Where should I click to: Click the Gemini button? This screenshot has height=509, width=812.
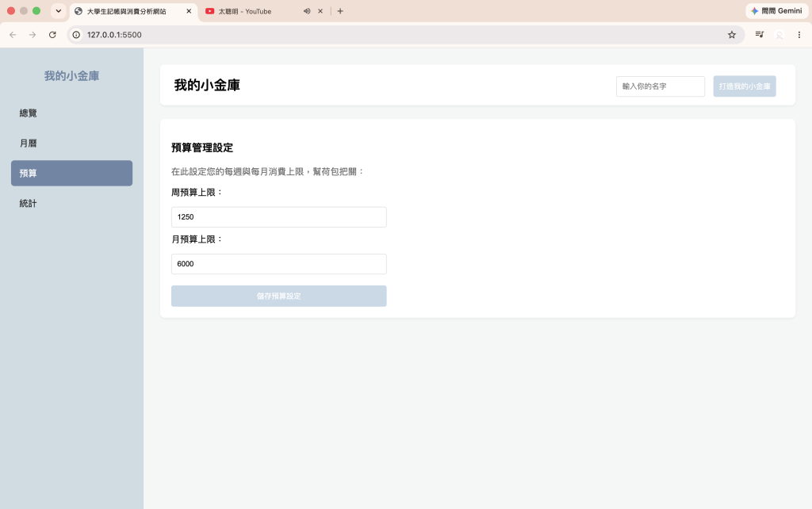(777, 11)
